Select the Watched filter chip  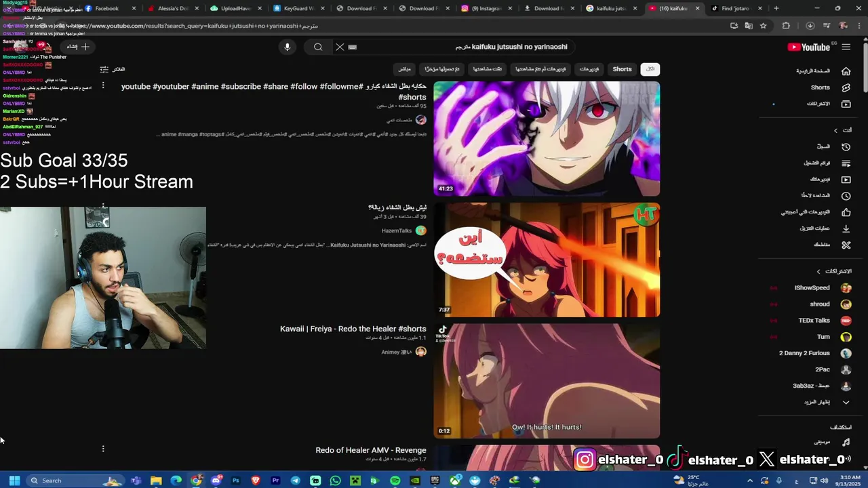488,69
